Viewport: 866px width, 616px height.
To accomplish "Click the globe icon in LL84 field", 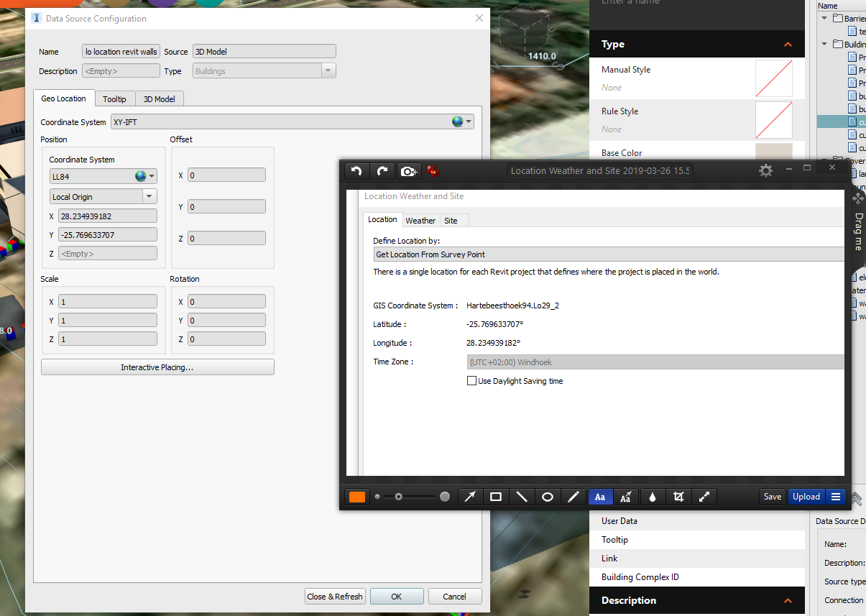I will point(141,176).
